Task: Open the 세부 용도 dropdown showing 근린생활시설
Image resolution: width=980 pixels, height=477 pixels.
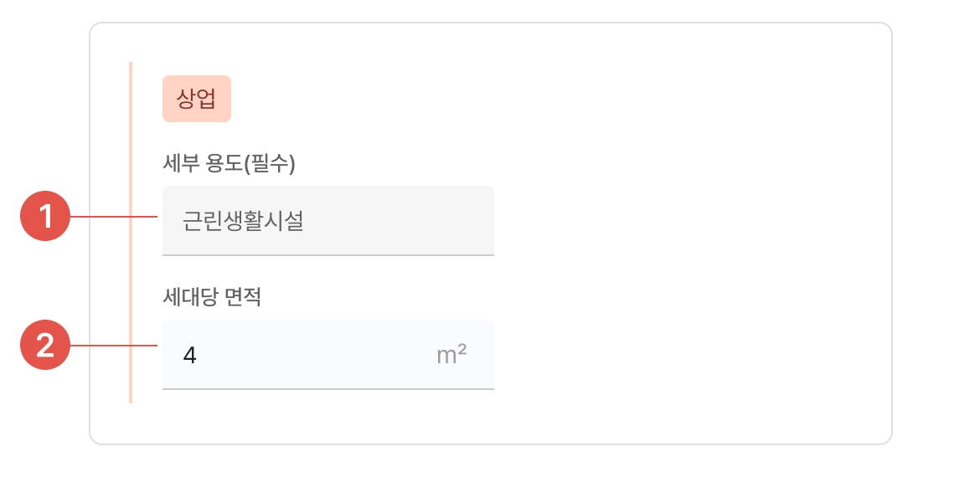Action: 328,220
